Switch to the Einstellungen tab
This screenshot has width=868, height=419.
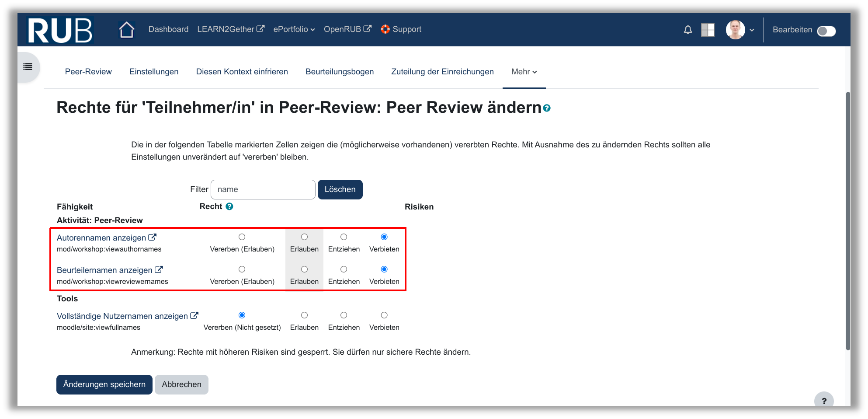pos(154,72)
